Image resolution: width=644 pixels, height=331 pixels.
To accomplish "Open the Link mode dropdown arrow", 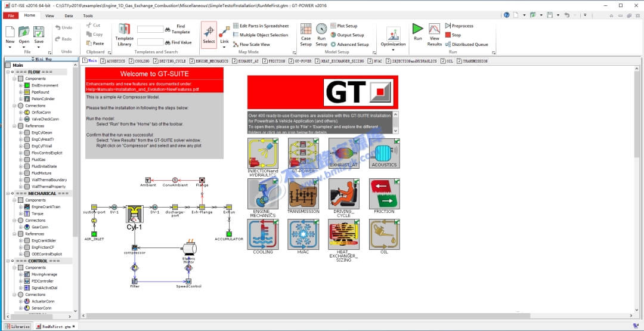I will click(x=224, y=47).
